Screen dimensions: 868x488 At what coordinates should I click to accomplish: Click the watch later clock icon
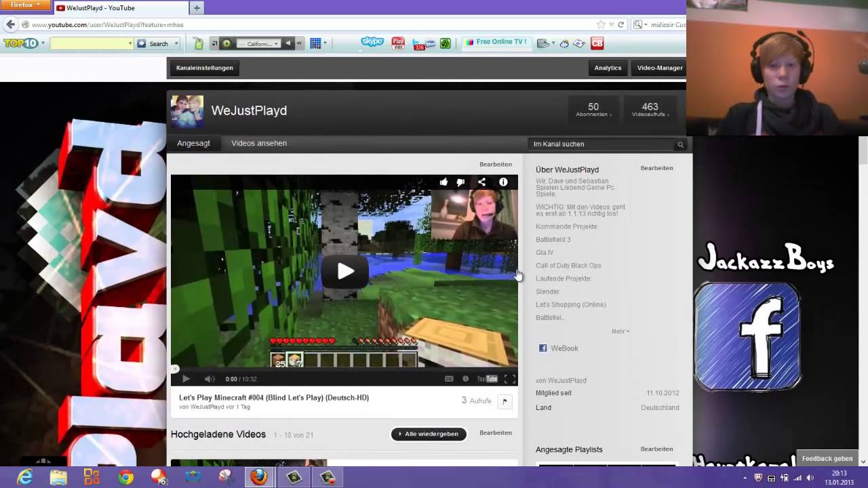tap(465, 379)
